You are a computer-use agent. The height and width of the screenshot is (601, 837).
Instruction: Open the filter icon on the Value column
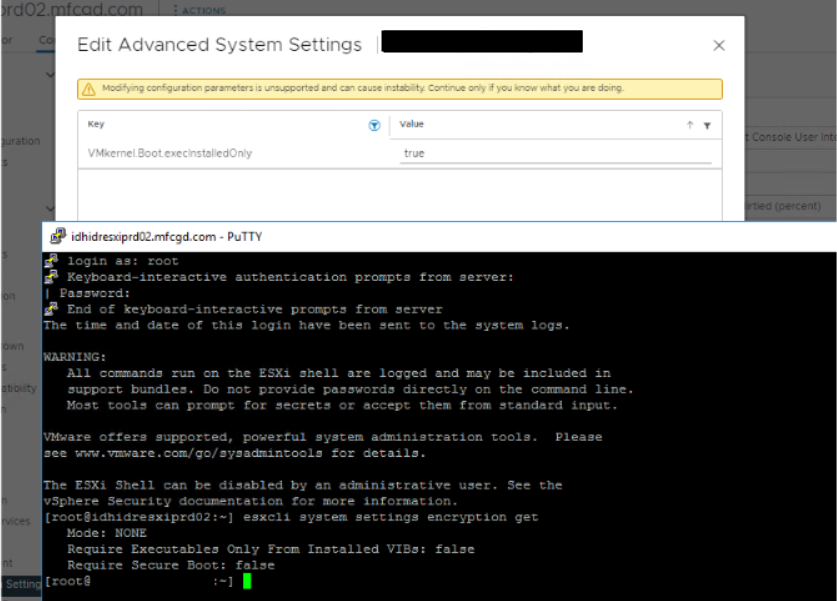click(x=708, y=125)
